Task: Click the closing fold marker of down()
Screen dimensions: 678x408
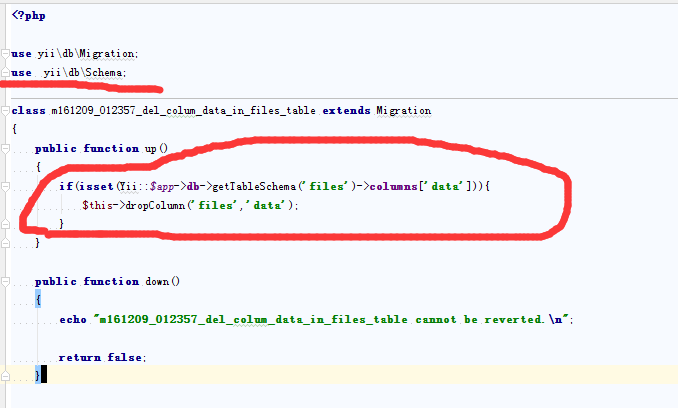Action: click(5, 376)
